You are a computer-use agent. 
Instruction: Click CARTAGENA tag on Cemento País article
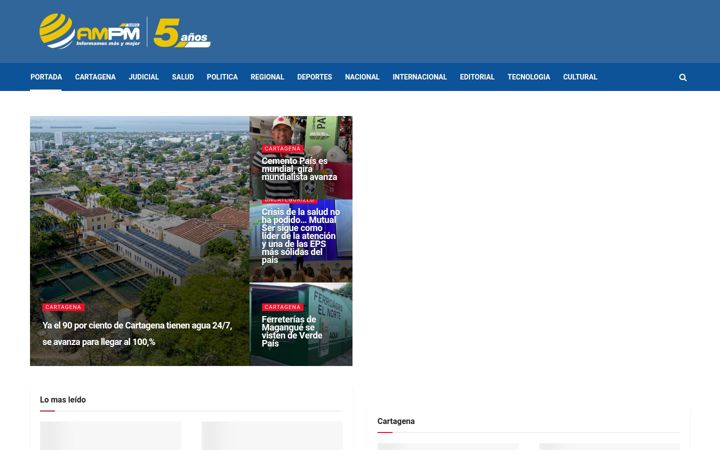[282, 149]
